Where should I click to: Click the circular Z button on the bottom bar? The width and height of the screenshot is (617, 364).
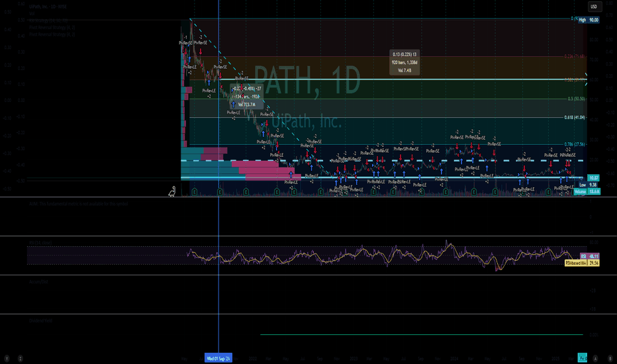click(20, 359)
